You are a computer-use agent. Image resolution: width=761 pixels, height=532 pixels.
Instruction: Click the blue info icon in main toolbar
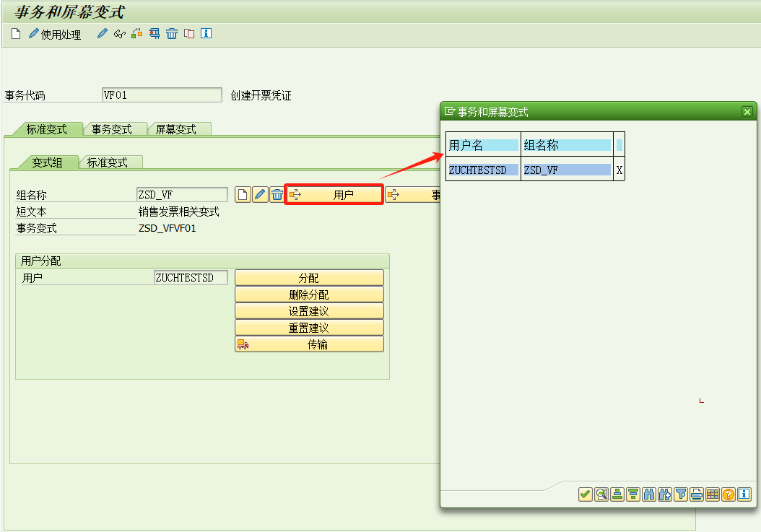pyautogui.click(x=206, y=33)
